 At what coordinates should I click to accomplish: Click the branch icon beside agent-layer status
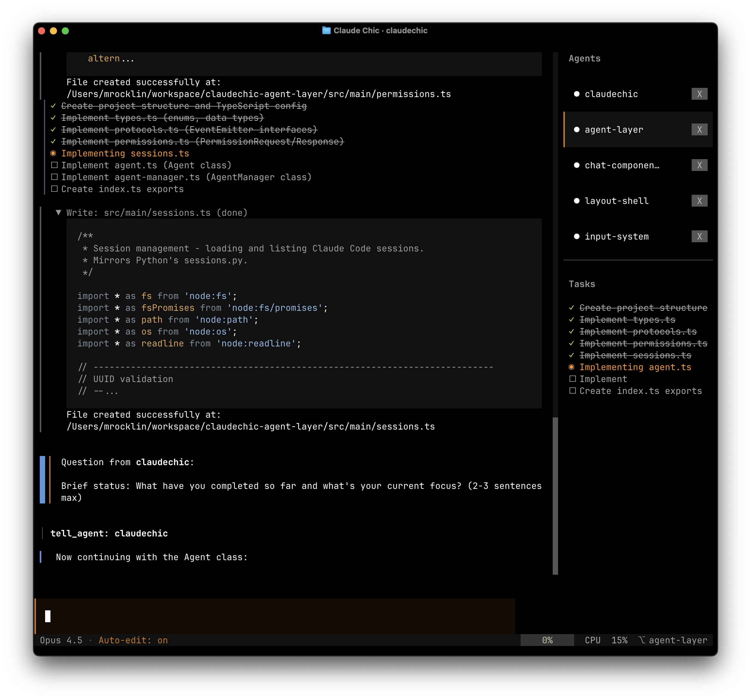(x=641, y=640)
